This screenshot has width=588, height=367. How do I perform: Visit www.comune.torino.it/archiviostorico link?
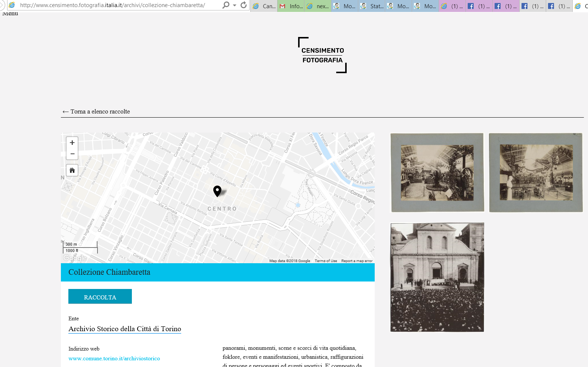point(114,358)
